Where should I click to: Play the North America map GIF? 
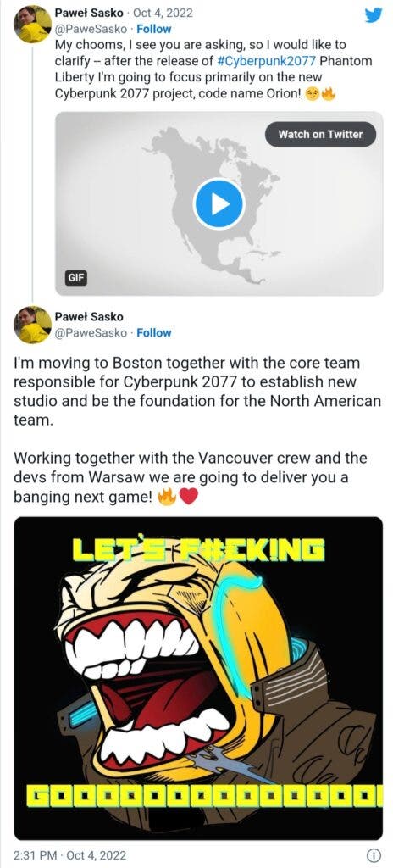219,203
